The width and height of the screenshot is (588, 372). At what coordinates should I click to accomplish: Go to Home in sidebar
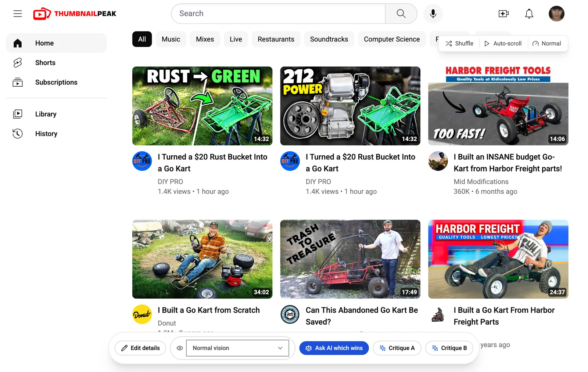(56, 43)
